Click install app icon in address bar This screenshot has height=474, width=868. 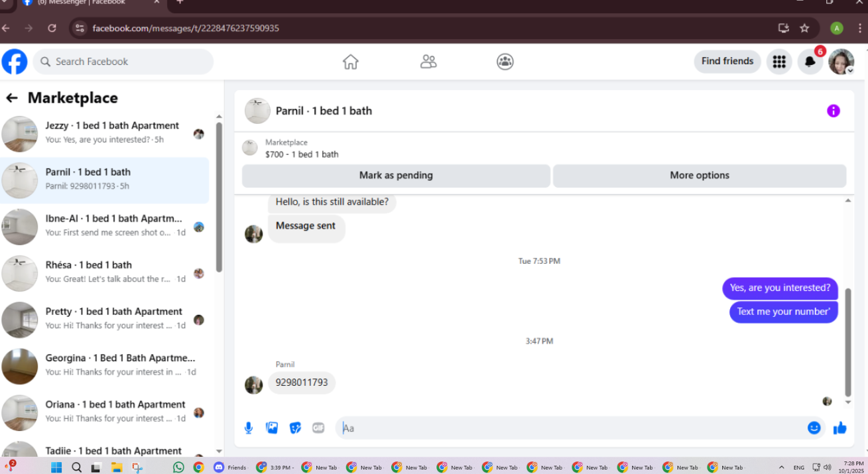[784, 28]
